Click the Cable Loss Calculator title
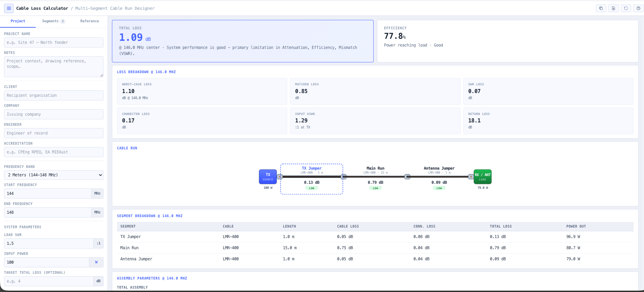Image resolution: width=644 pixels, height=292 pixels. point(42,8)
